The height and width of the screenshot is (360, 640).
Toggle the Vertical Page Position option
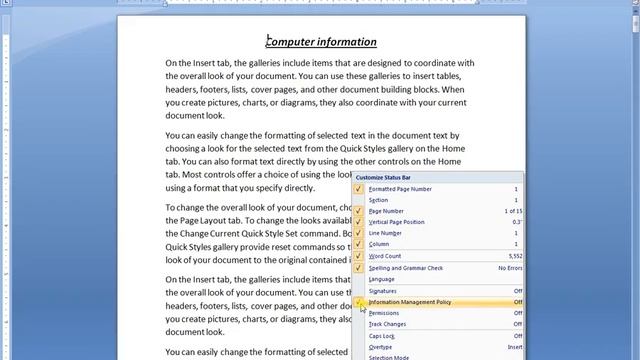pos(438,222)
